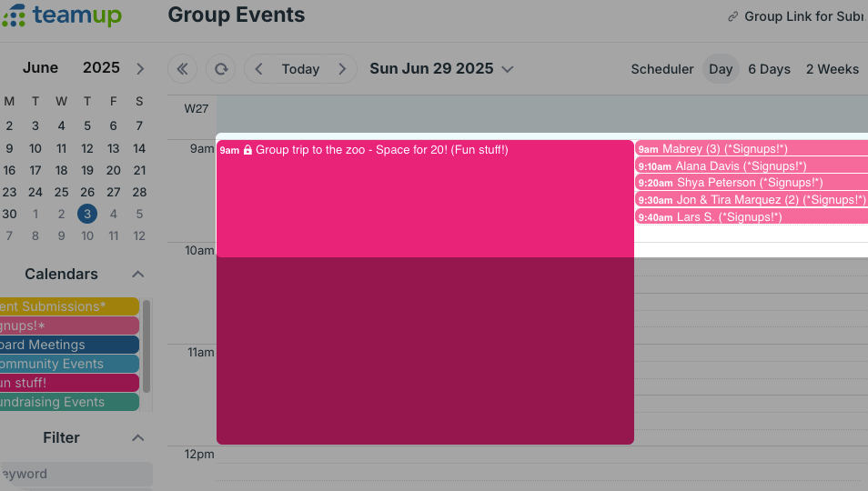Click the keyword filter input field
This screenshot has height=491, width=868.
[x=73, y=474]
